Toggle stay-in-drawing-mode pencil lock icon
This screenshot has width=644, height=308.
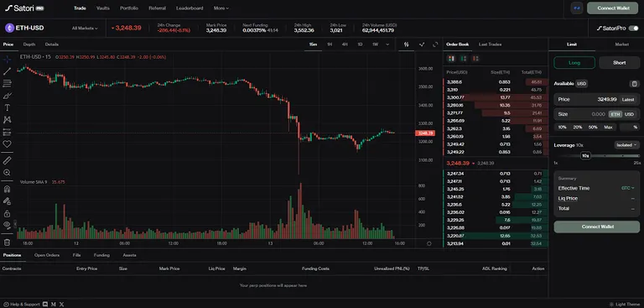tap(7, 201)
